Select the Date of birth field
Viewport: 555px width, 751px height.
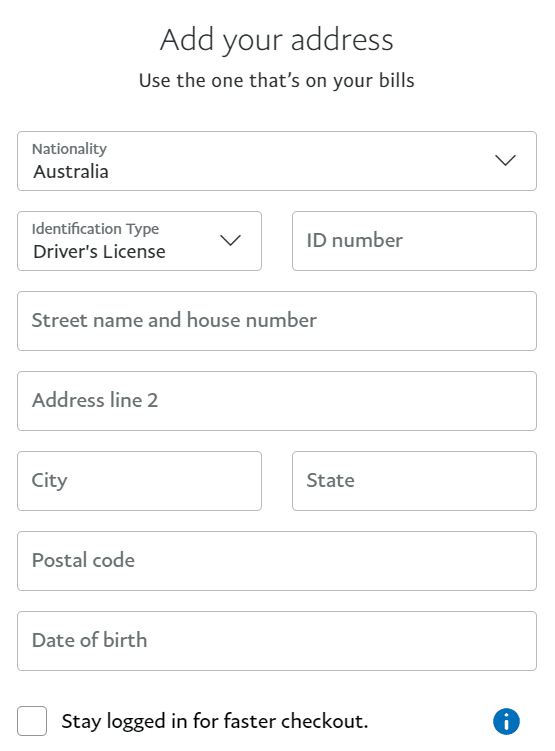277,641
